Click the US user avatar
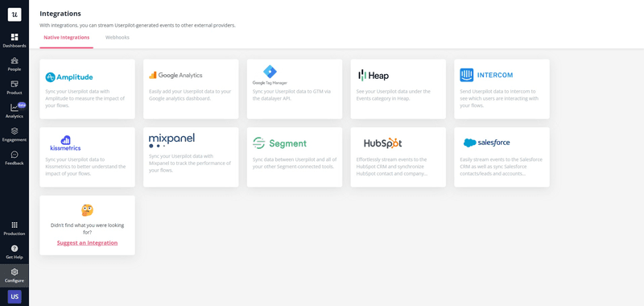 [x=14, y=296]
